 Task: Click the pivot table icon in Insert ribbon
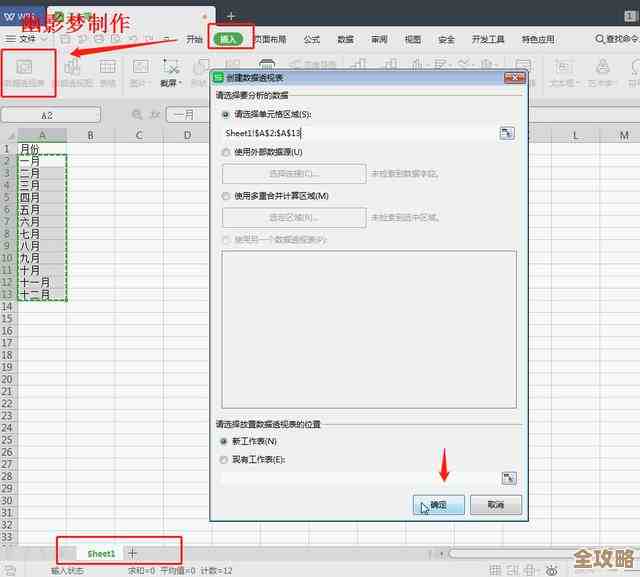(24, 73)
